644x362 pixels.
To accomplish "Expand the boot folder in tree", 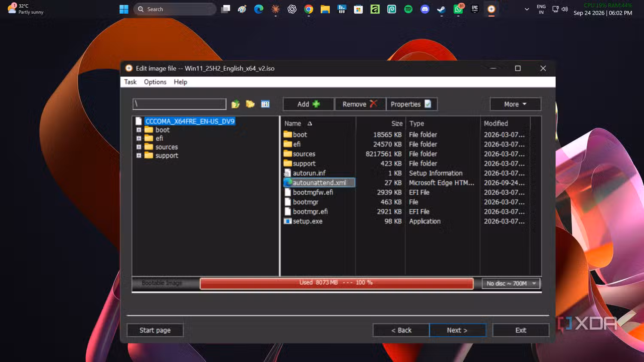I will [x=139, y=130].
